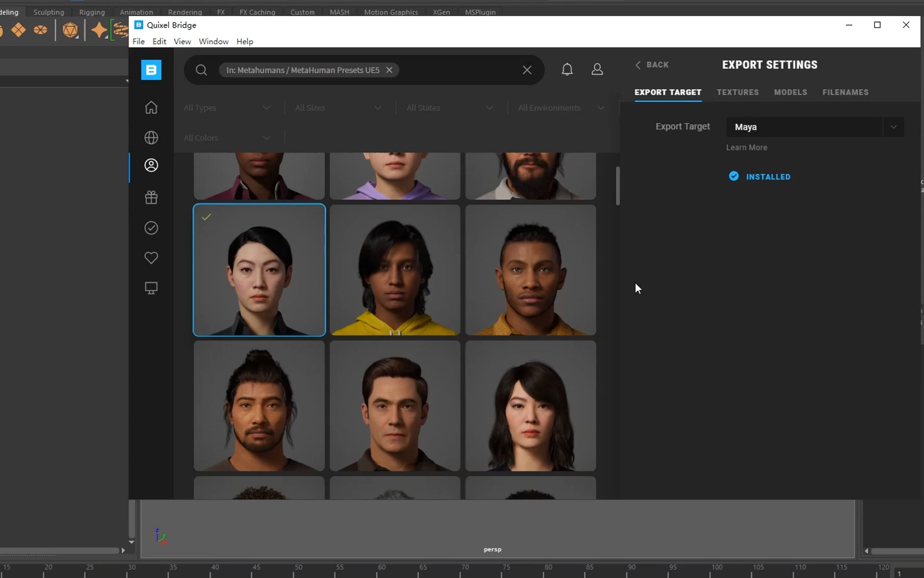
Task: Click the Maya export target combo box
Action: coord(815,127)
